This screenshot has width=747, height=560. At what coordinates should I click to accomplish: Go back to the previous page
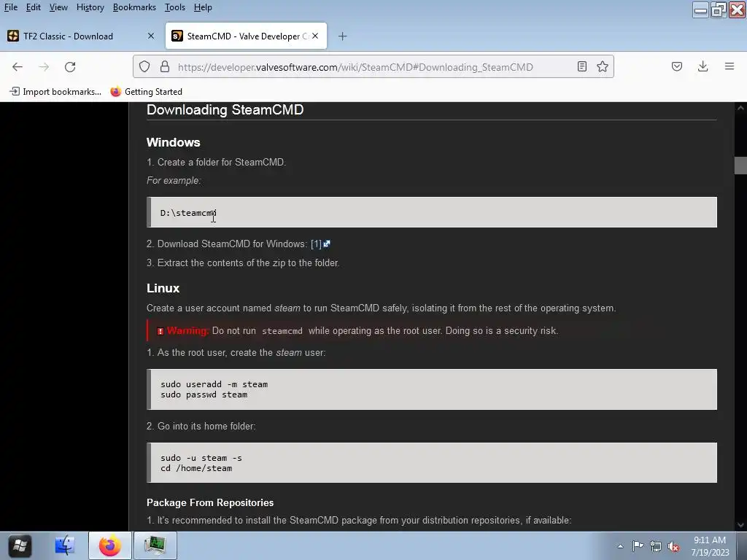pos(18,67)
